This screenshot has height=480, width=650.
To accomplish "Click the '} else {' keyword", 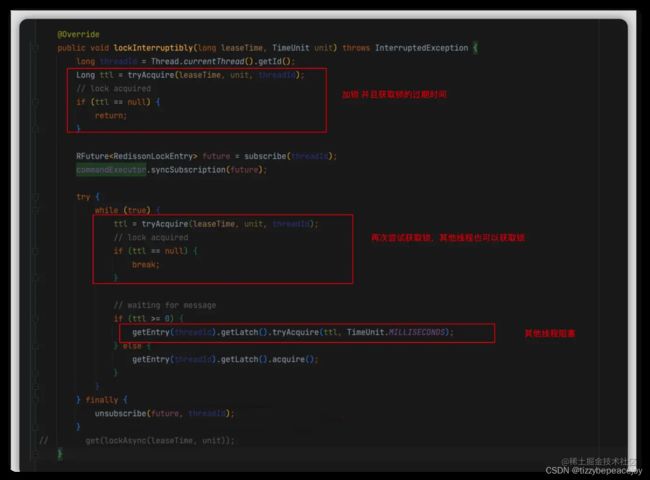I will [132, 346].
